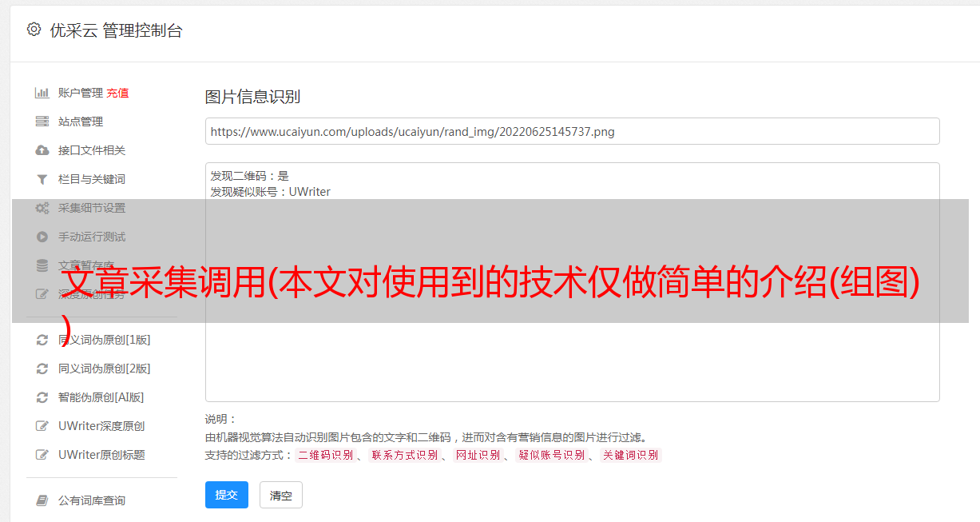
Task: Open 栏目与关键词 menu item
Action: click(92, 179)
